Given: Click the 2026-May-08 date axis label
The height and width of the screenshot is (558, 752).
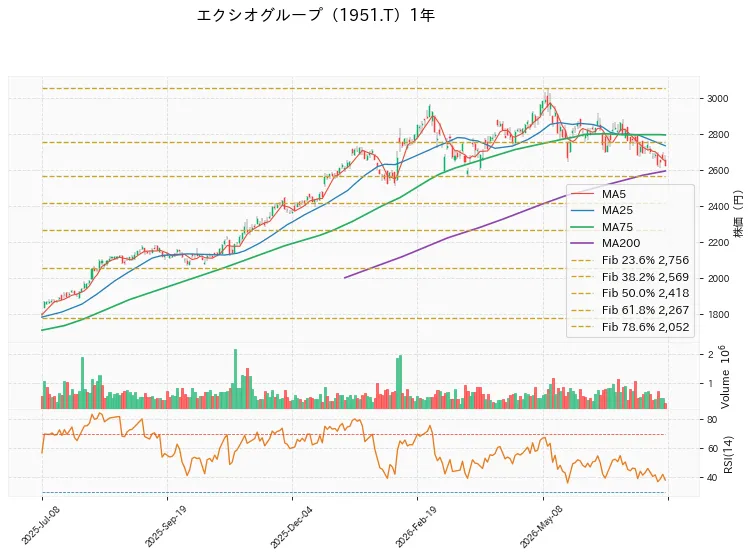Looking at the screenshot, I should 541,527.
